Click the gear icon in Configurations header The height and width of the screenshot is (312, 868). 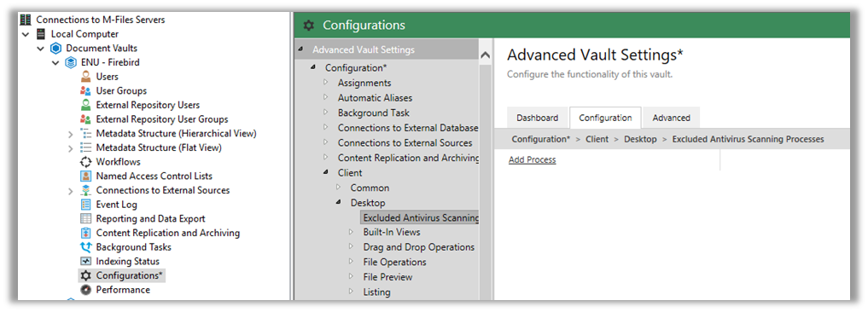coord(309,26)
